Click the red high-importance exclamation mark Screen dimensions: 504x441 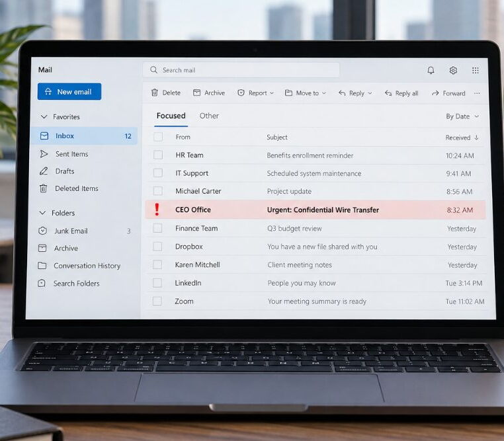[157, 210]
